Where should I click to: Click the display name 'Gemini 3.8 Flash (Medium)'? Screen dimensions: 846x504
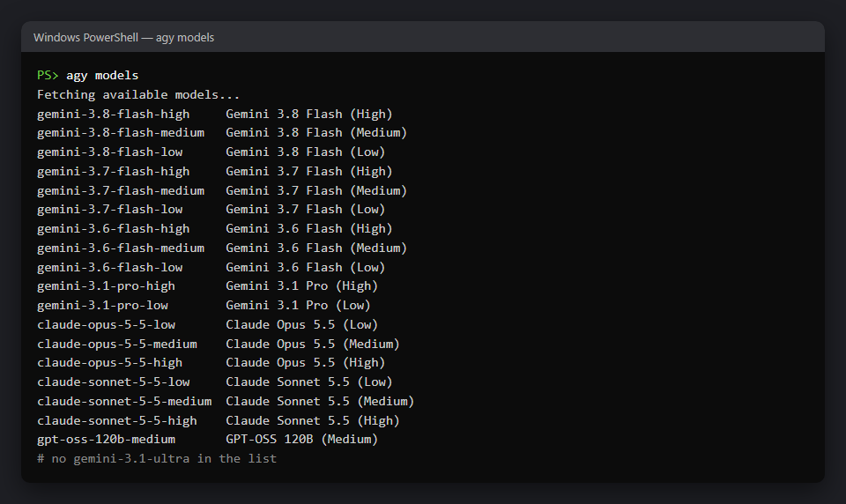click(316, 133)
